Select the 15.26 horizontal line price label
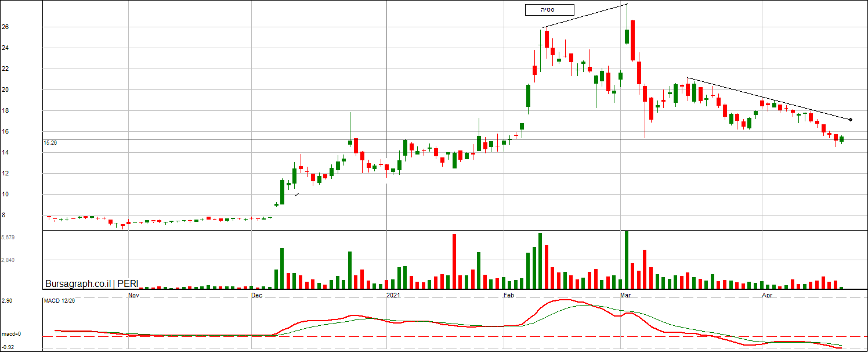868x352 pixels. tap(50, 142)
